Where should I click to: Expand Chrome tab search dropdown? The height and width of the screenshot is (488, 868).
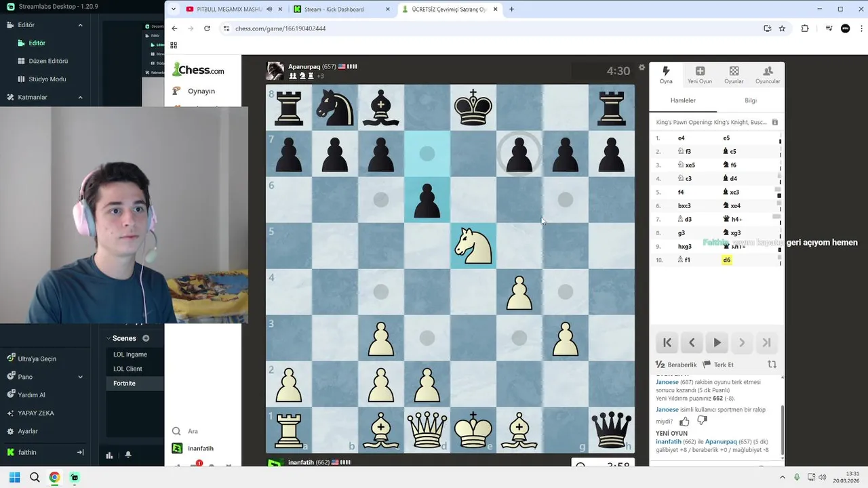[x=174, y=9]
